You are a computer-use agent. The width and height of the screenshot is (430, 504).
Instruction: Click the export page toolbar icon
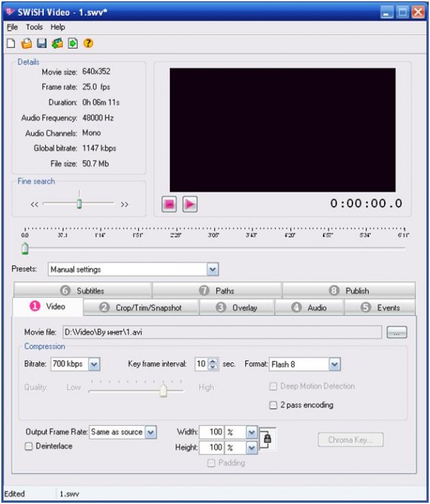(x=72, y=43)
